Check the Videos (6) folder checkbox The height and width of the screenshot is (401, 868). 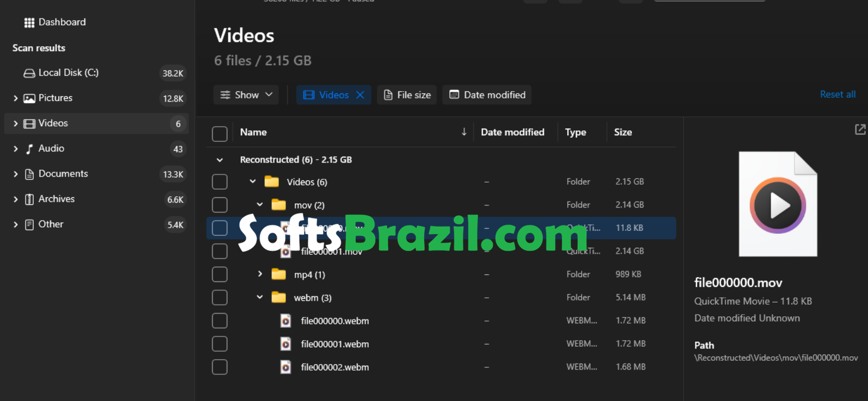click(220, 181)
